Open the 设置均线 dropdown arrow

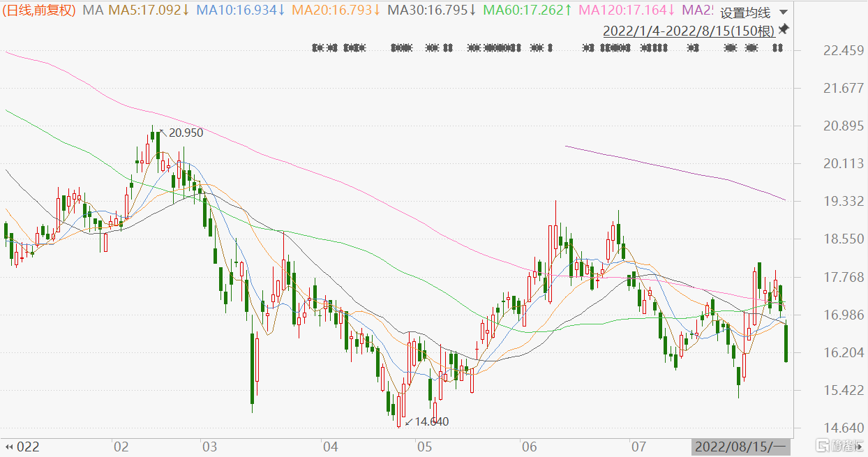tap(782, 13)
